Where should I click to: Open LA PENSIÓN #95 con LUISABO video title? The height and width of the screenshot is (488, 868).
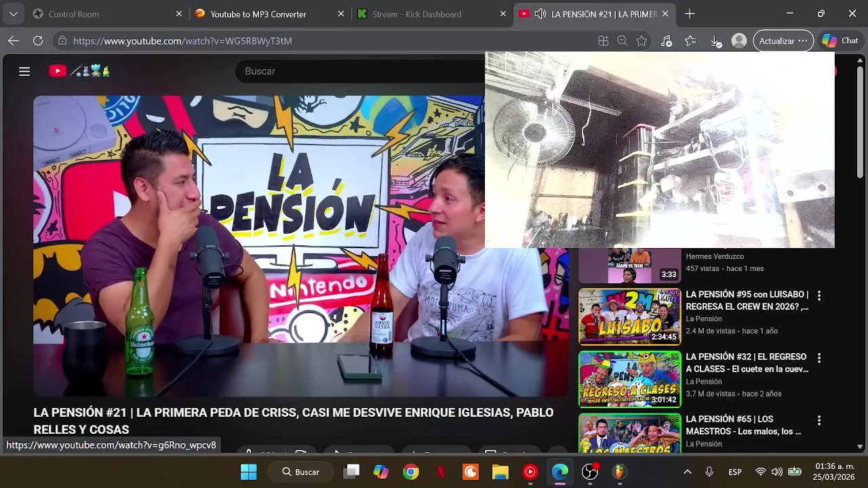747,300
